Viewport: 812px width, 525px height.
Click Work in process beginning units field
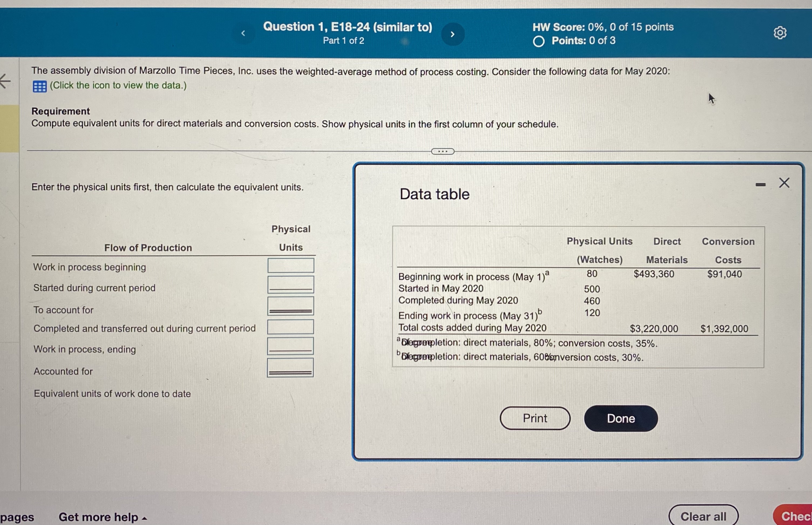tap(291, 265)
